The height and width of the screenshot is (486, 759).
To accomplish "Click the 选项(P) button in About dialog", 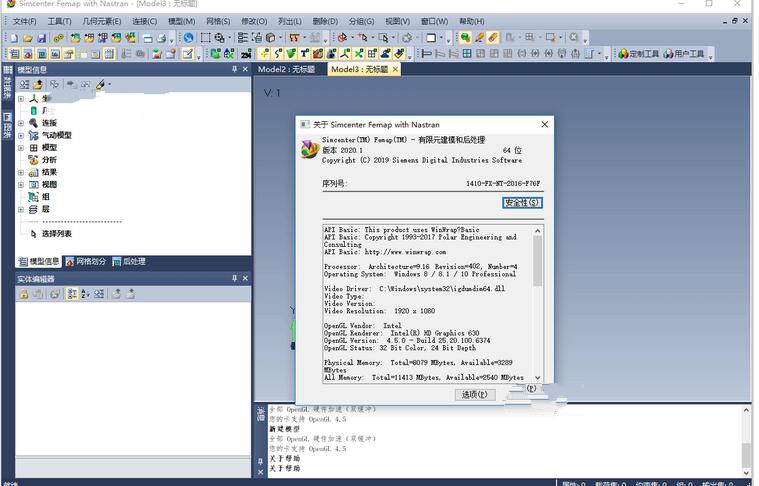I will [x=474, y=395].
